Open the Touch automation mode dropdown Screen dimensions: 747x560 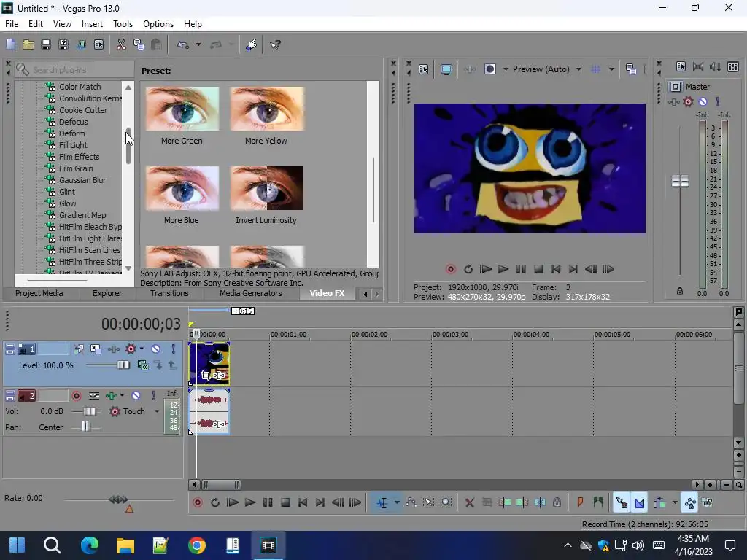coord(157,411)
